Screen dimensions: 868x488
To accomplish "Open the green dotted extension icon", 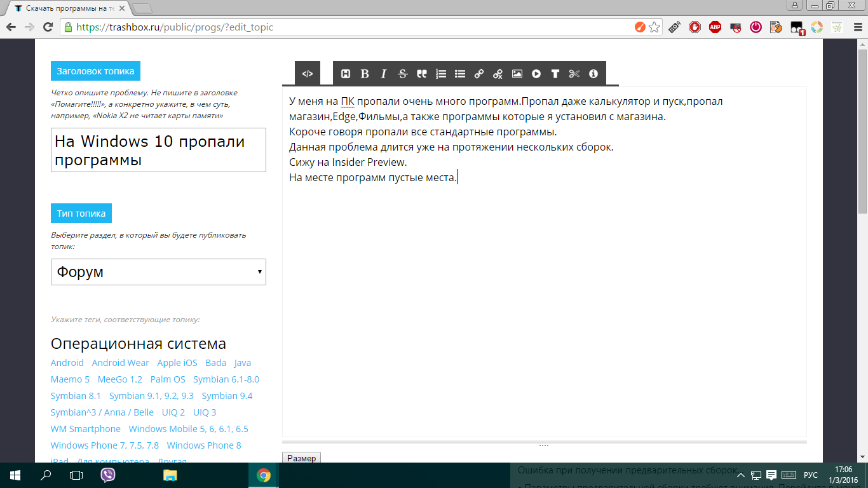I will pyautogui.click(x=837, y=27).
